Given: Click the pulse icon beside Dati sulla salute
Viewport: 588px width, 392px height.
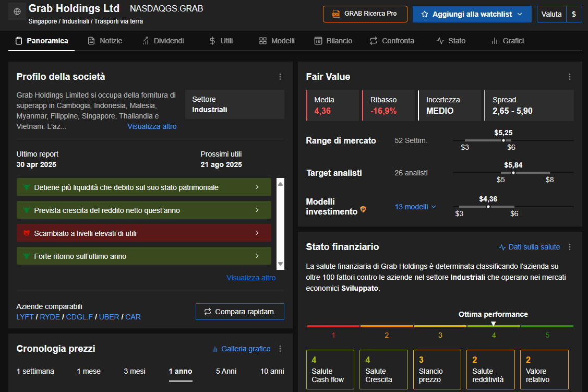Looking at the screenshot, I should pyautogui.click(x=502, y=247).
